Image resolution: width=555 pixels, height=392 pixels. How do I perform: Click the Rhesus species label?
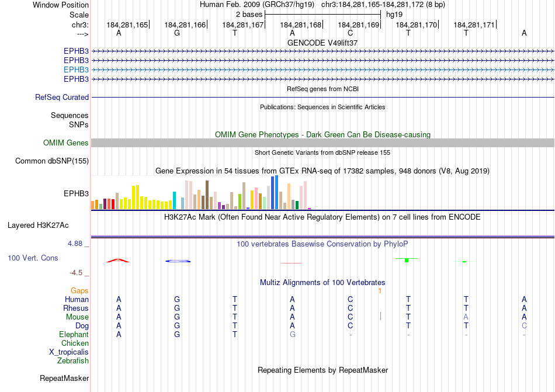76,308
